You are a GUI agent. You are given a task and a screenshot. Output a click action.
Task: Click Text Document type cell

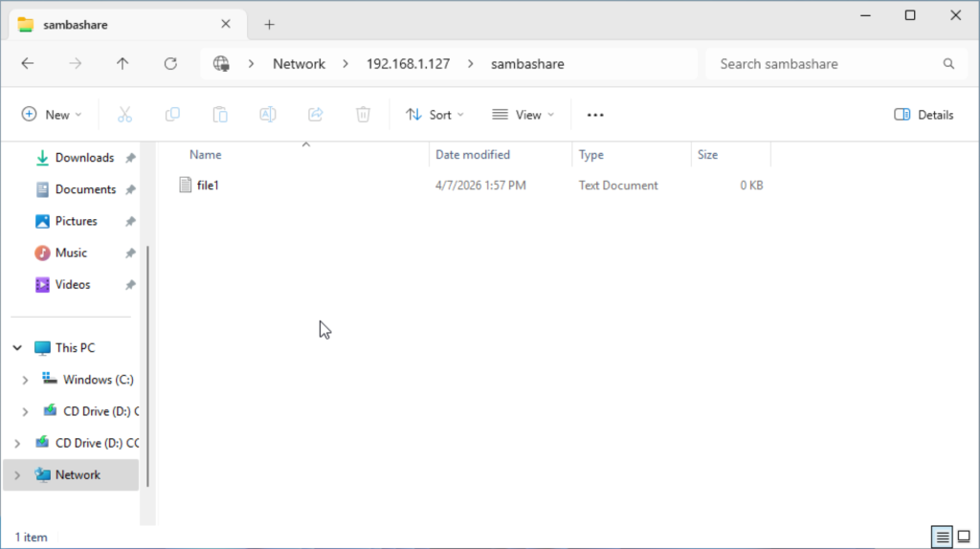[x=618, y=186]
